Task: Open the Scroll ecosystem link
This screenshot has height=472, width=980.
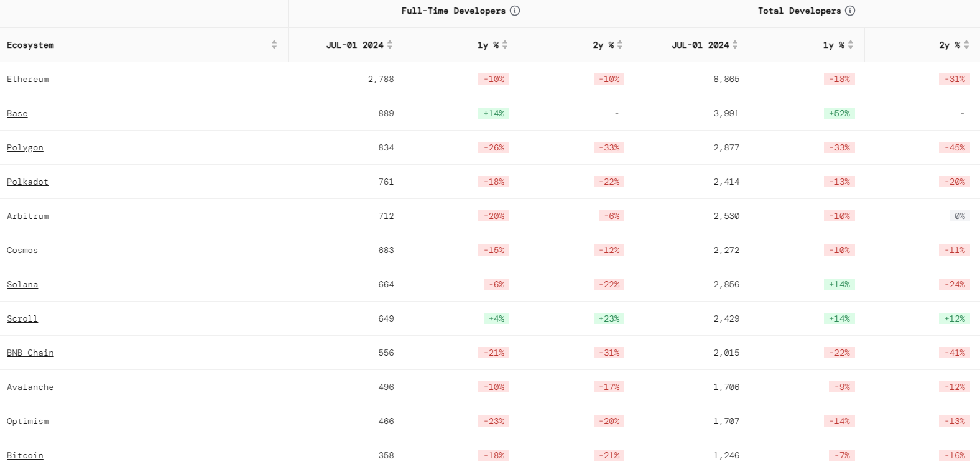Action: coord(22,318)
